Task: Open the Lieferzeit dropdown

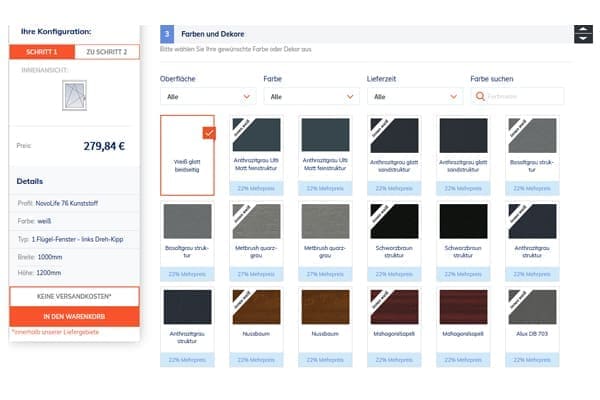Action: point(413,96)
